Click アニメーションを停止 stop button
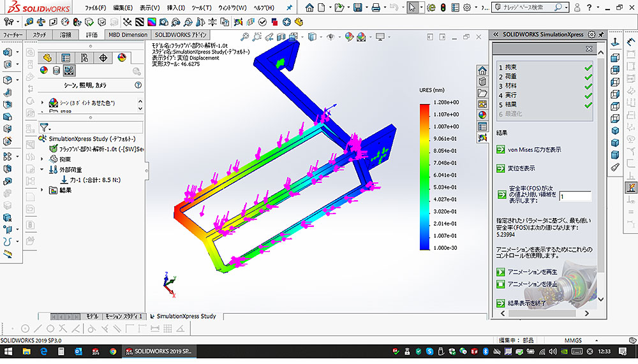This screenshot has height=364, width=638. [501, 284]
